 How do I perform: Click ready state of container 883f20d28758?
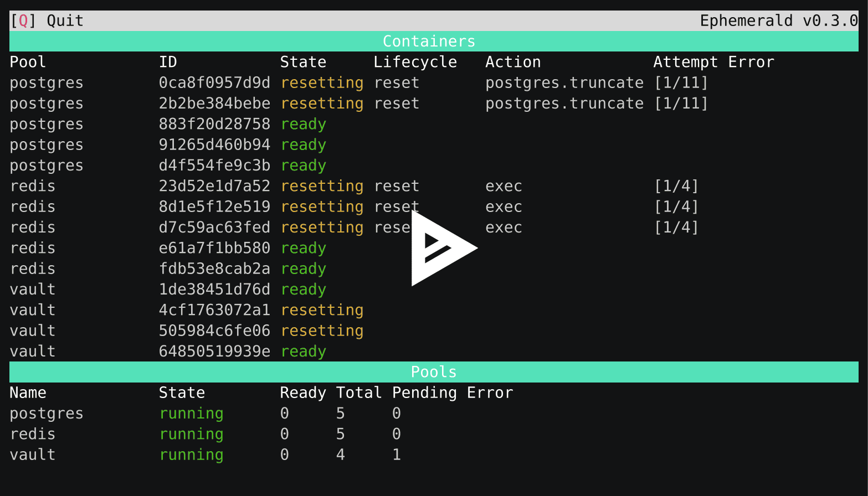304,124
